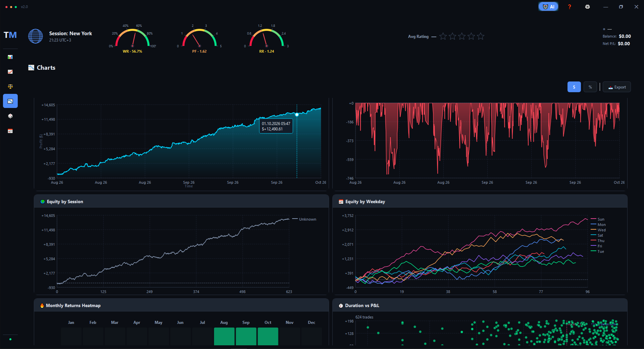
Task: Select the active Charts sidebar icon
Action: pyautogui.click(x=10, y=101)
